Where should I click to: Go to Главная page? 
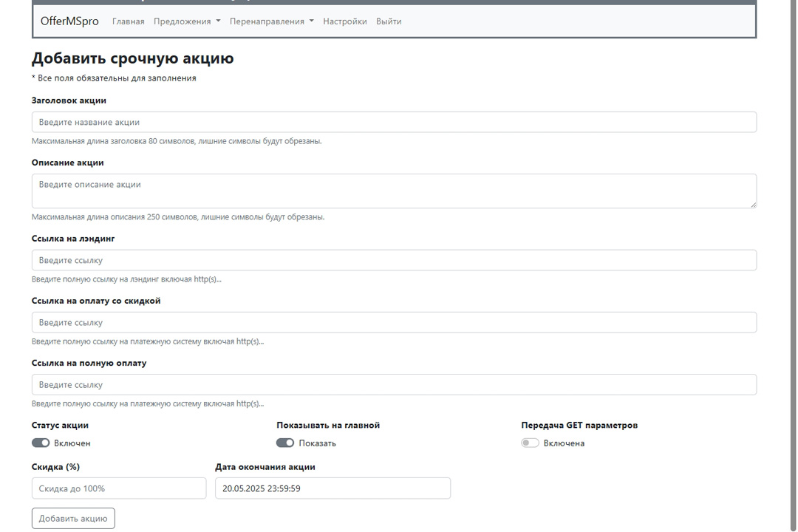click(x=129, y=21)
